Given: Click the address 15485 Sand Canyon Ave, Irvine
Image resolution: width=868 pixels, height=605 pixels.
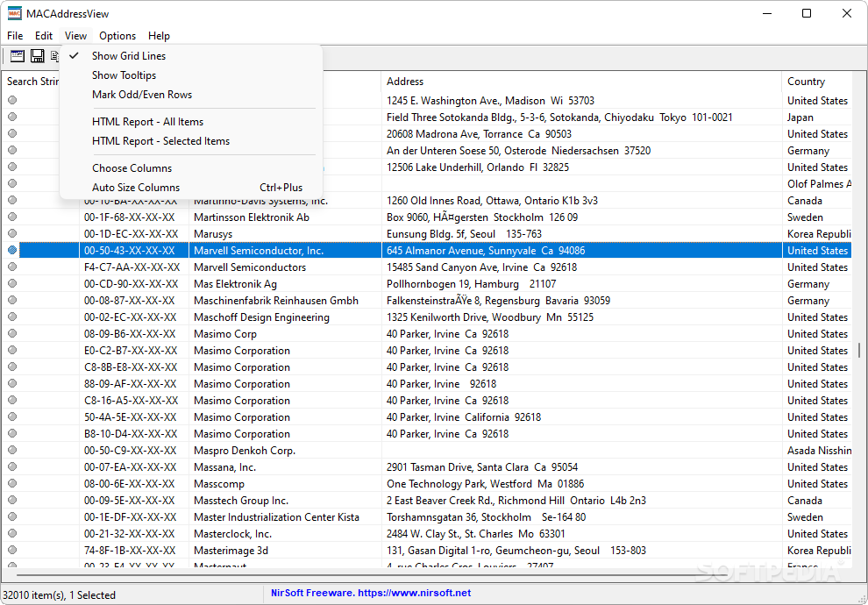Looking at the screenshot, I should (481, 267).
